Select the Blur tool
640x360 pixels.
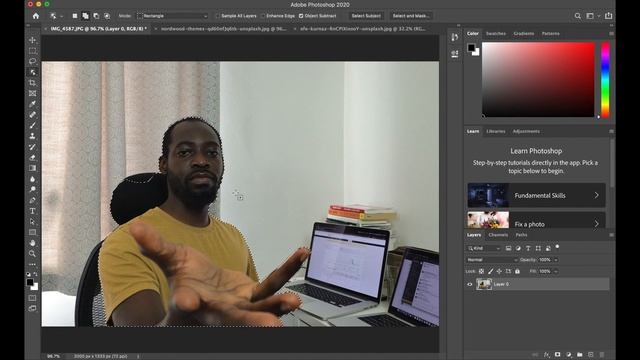33,179
